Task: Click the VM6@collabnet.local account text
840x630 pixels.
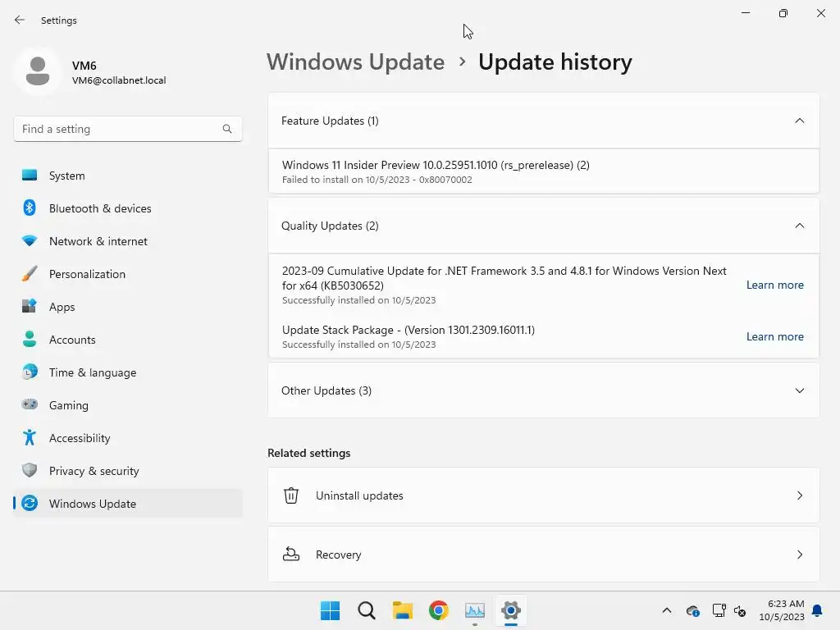Action: [119, 80]
